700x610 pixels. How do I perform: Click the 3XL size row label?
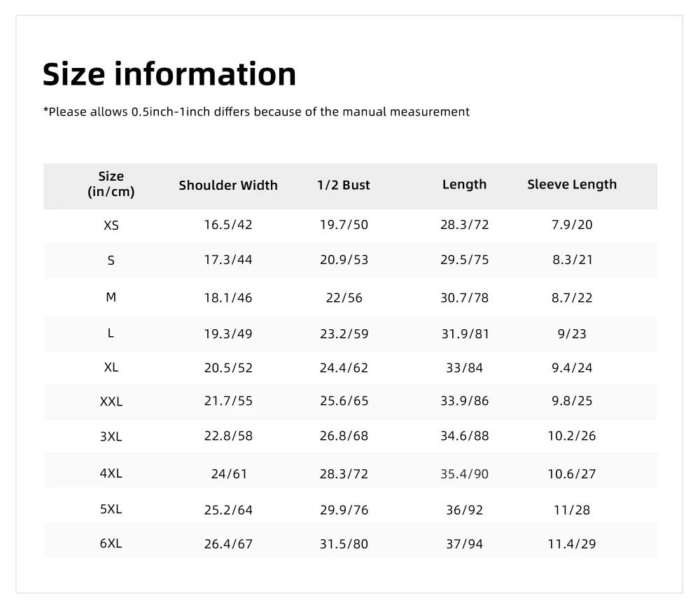click(111, 436)
